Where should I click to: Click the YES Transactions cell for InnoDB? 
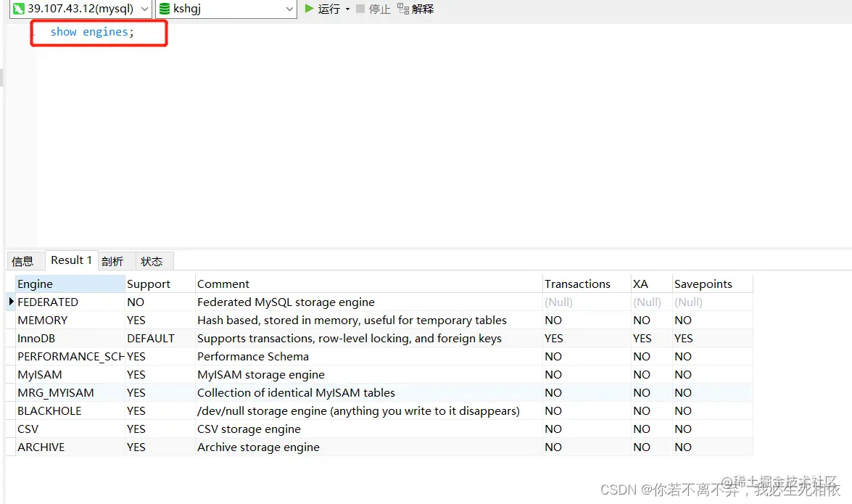(x=587, y=338)
